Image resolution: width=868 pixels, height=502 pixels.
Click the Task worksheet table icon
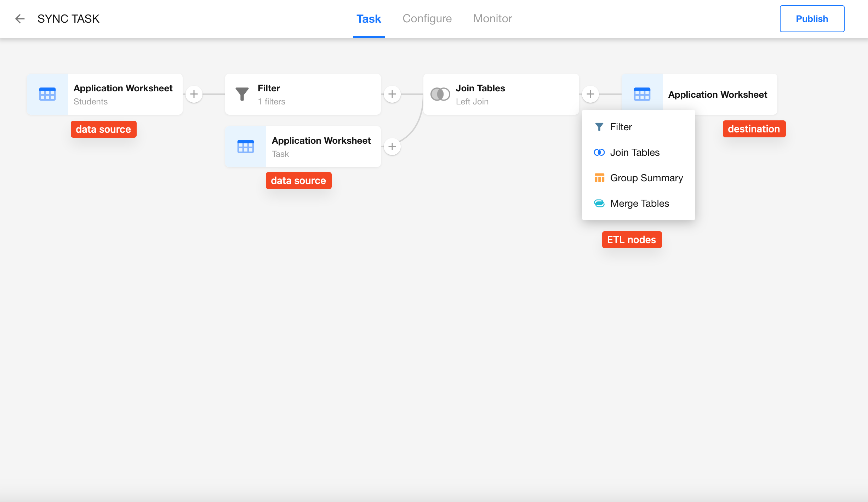[x=246, y=147]
